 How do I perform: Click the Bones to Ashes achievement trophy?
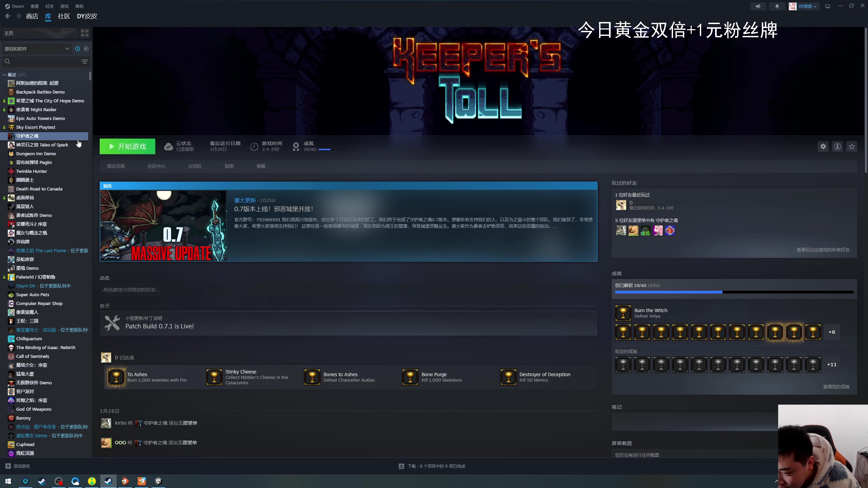(x=312, y=377)
